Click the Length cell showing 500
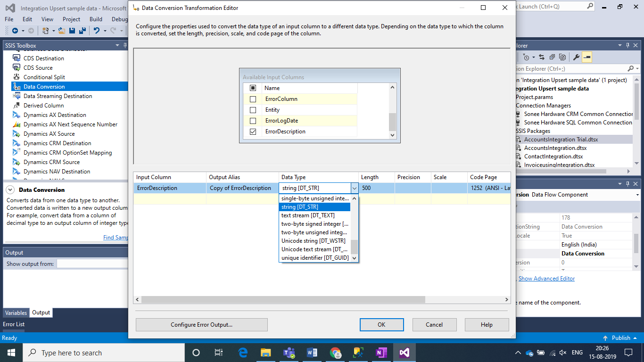This screenshot has width=644, height=362. click(x=377, y=188)
